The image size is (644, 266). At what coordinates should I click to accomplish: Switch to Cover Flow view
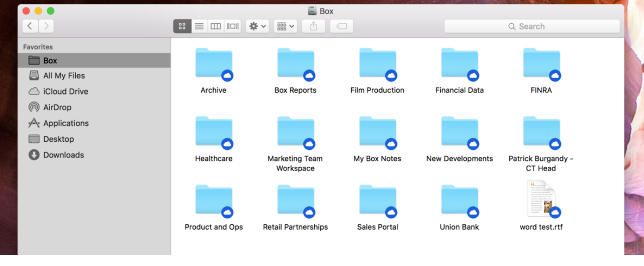233,27
